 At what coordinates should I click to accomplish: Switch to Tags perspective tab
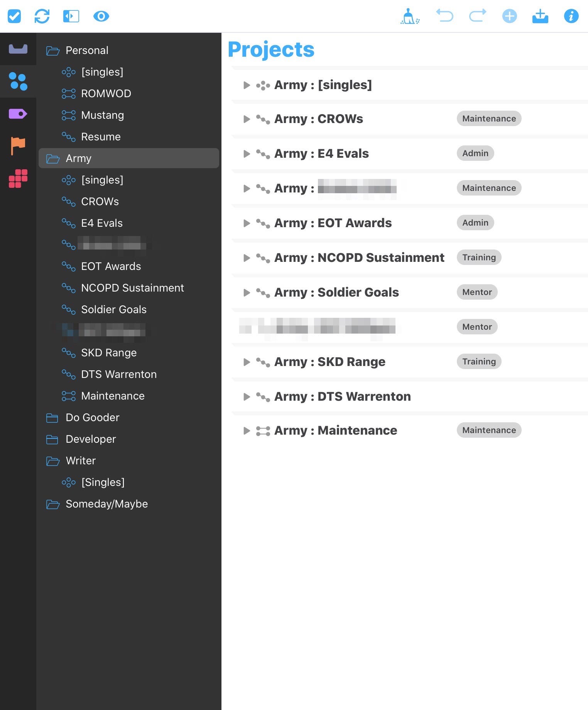coord(18,114)
